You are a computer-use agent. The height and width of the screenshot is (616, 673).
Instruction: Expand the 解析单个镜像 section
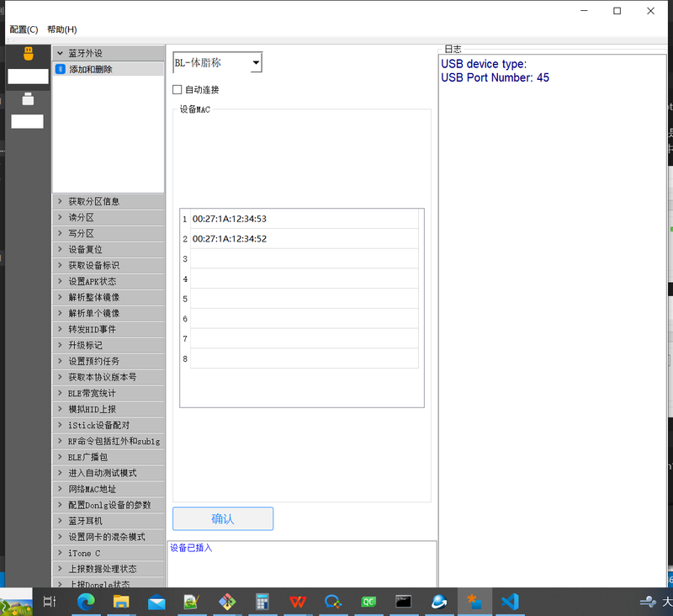[x=109, y=313]
